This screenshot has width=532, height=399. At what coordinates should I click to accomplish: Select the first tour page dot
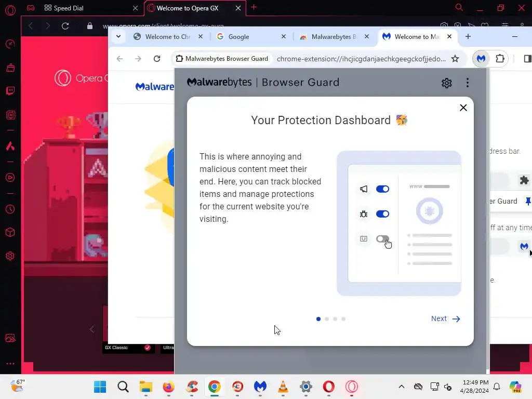(318, 319)
